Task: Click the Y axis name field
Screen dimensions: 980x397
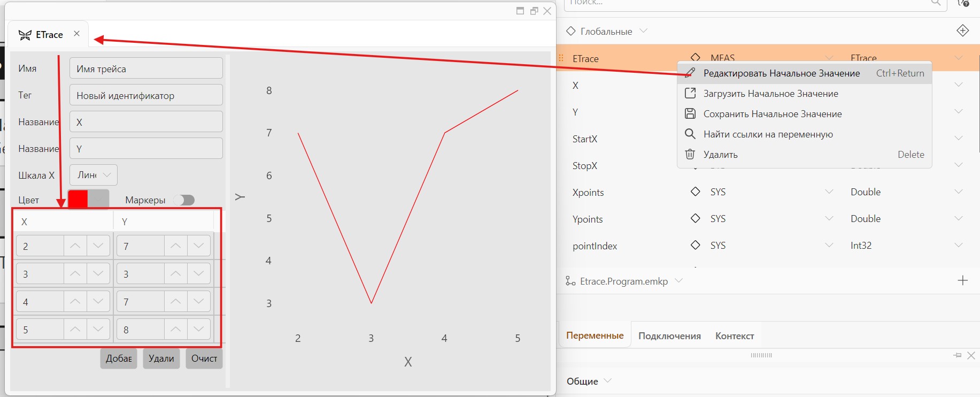Action: (x=146, y=149)
